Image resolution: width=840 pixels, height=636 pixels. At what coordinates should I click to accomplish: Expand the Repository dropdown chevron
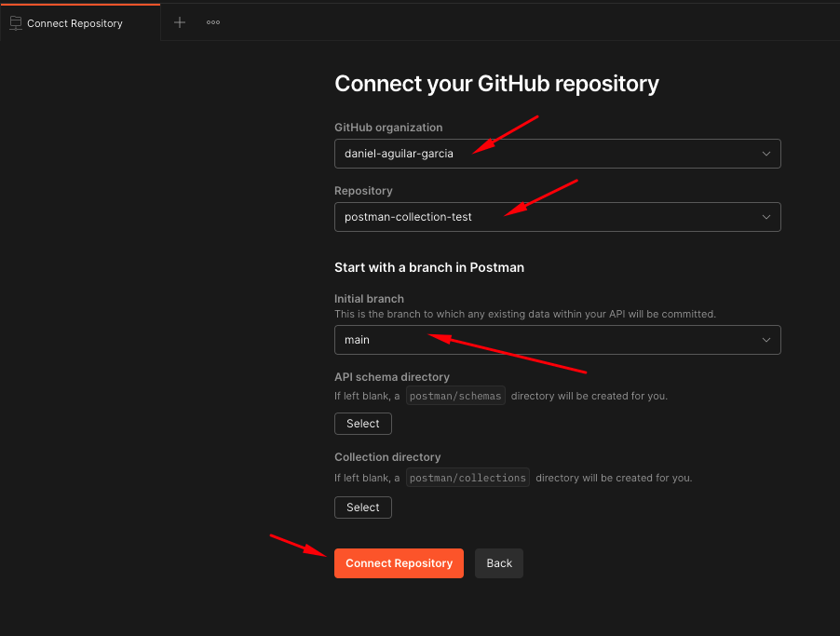coord(766,217)
